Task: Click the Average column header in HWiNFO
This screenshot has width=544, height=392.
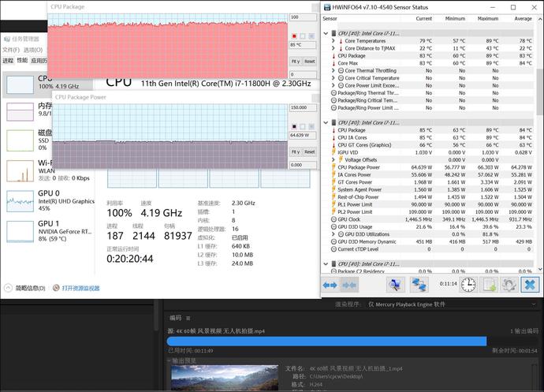Action: tap(523, 18)
